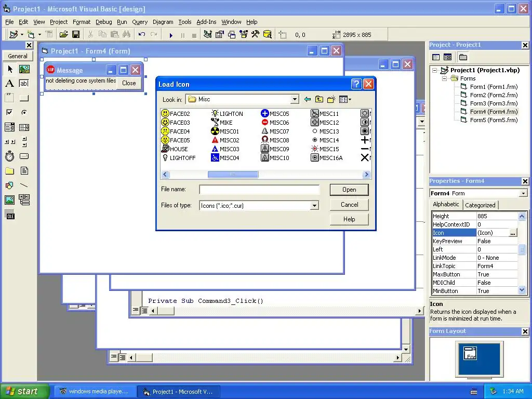Select the Line tool
The height and width of the screenshot is (399, 532).
pos(24,185)
